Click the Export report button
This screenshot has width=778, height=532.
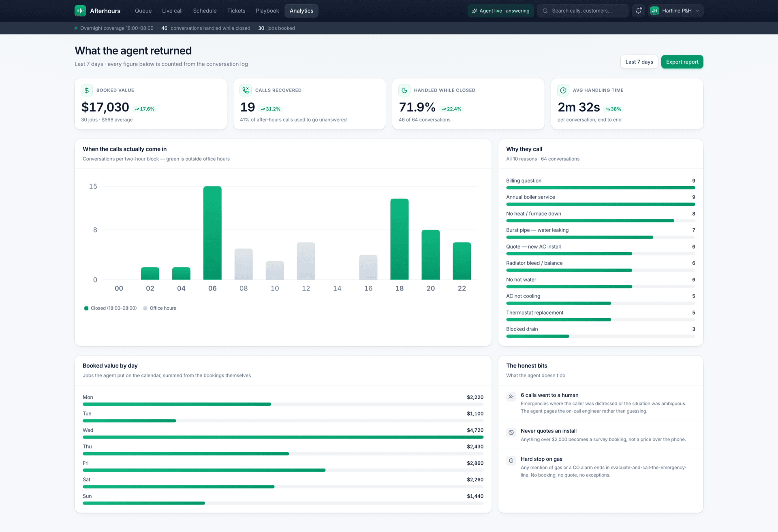point(682,62)
